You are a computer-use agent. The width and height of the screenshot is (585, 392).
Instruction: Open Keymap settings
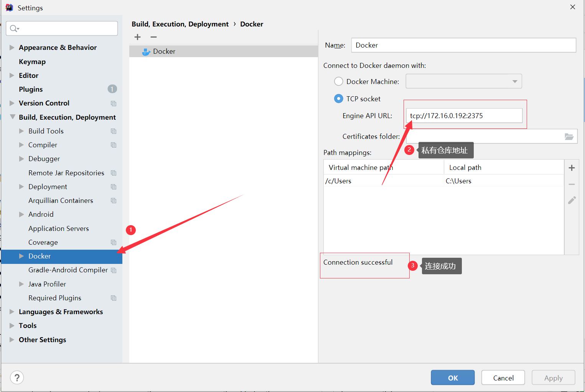(x=32, y=62)
